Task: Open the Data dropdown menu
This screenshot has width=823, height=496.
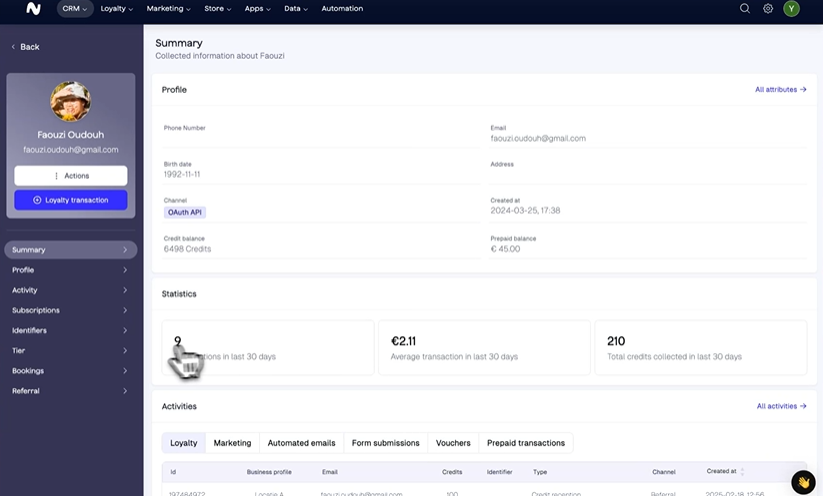Action: [296, 8]
